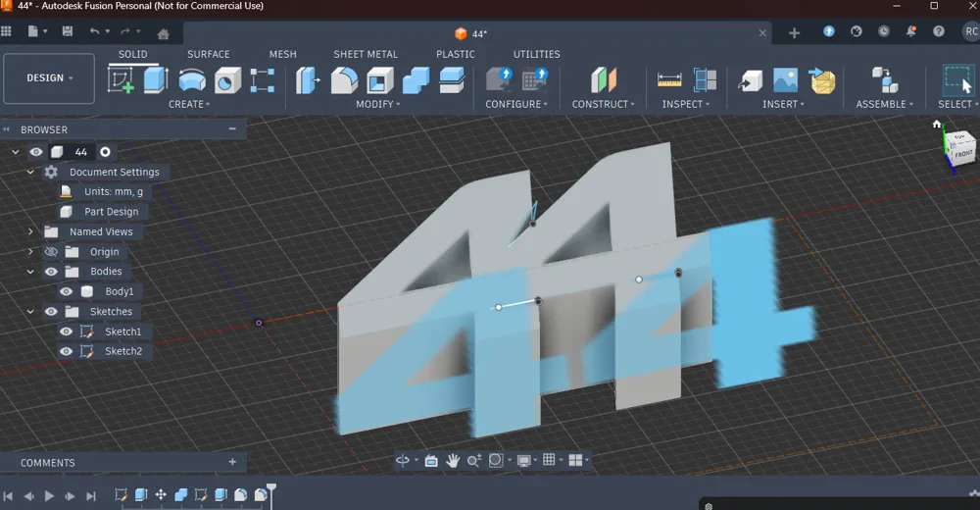Open the CONSTRUCT dropdown menu
Viewport: 980px width, 510px height.
(603, 104)
